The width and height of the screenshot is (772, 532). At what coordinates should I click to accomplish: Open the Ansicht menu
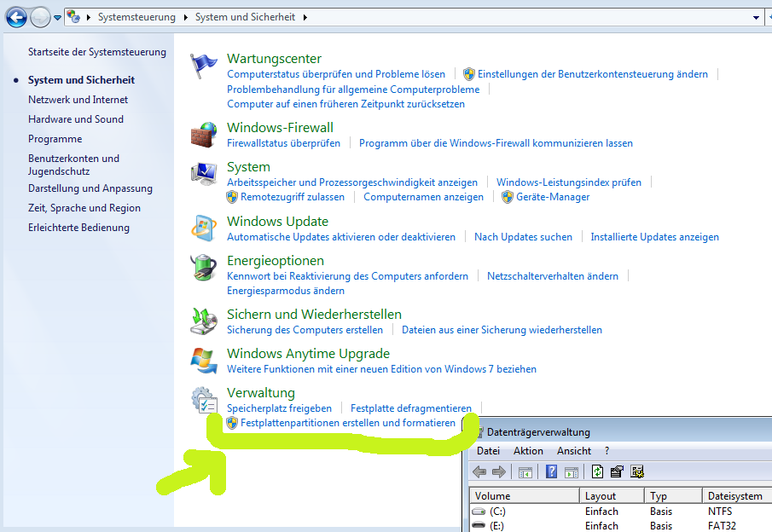(574, 451)
